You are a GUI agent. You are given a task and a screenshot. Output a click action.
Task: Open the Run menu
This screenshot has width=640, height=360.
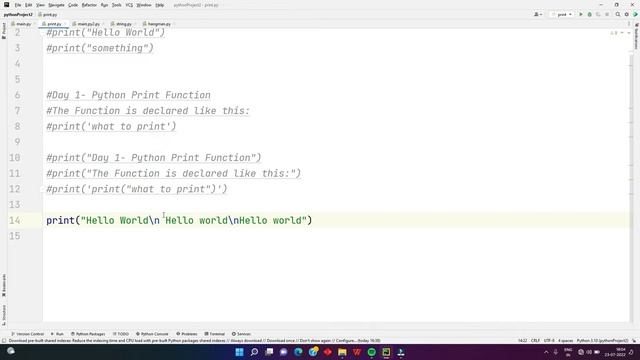point(104,5)
